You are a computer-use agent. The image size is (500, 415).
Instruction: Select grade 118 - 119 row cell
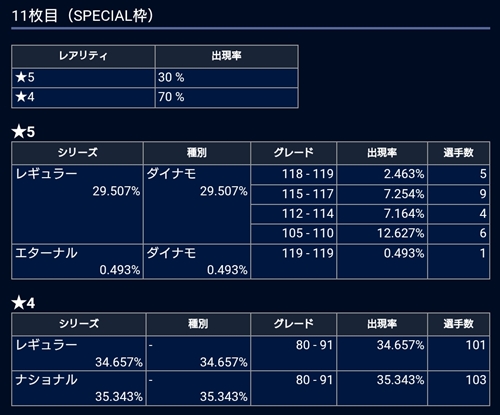pos(294,174)
